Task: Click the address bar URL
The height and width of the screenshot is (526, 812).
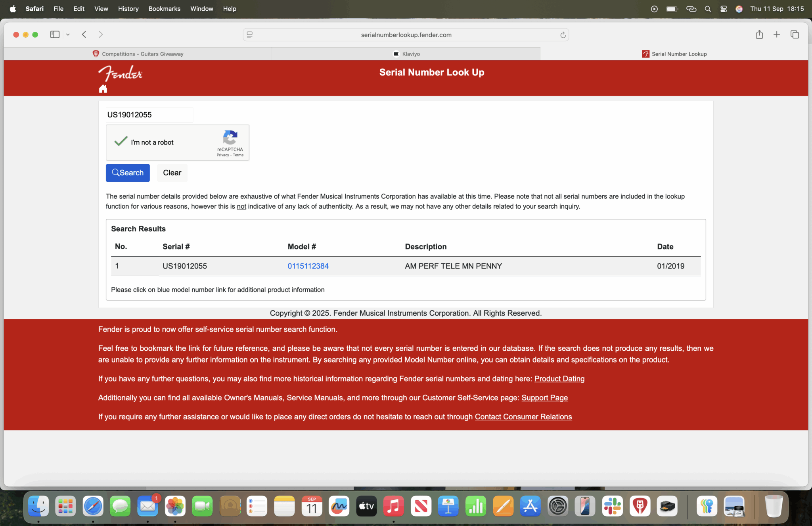Action: [x=406, y=35]
